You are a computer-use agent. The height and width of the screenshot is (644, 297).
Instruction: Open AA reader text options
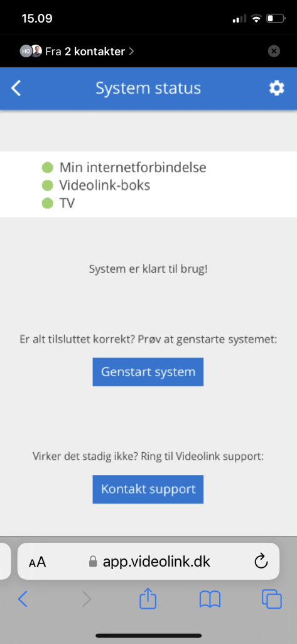pos(37,562)
